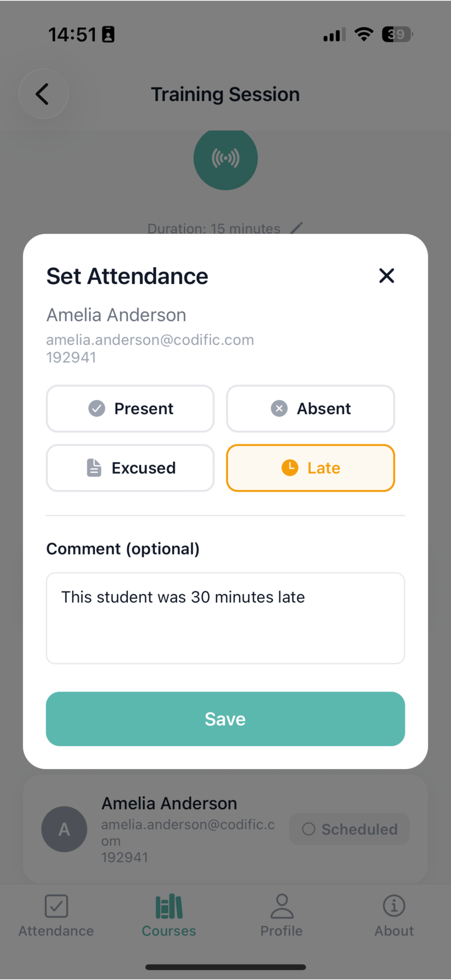
Task: Tap the Amelia Anderson student name in list
Action: click(169, 803)
